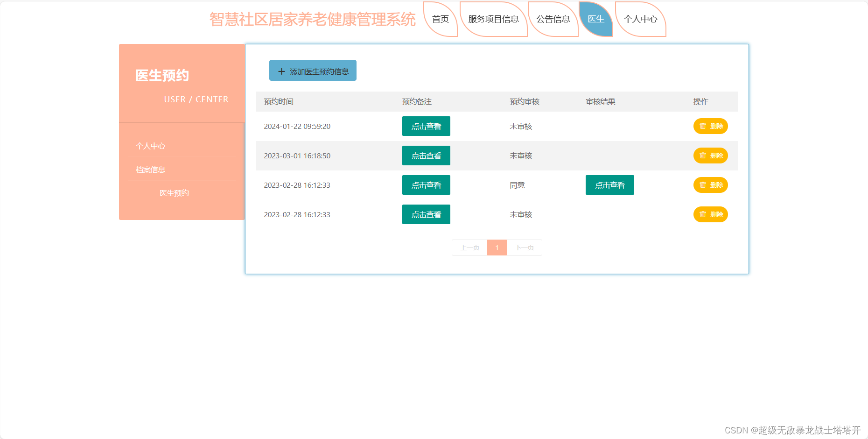Add doctor appointment via 添加医生预约信息 label
868x439 pixels.
[x=319, y=71]
